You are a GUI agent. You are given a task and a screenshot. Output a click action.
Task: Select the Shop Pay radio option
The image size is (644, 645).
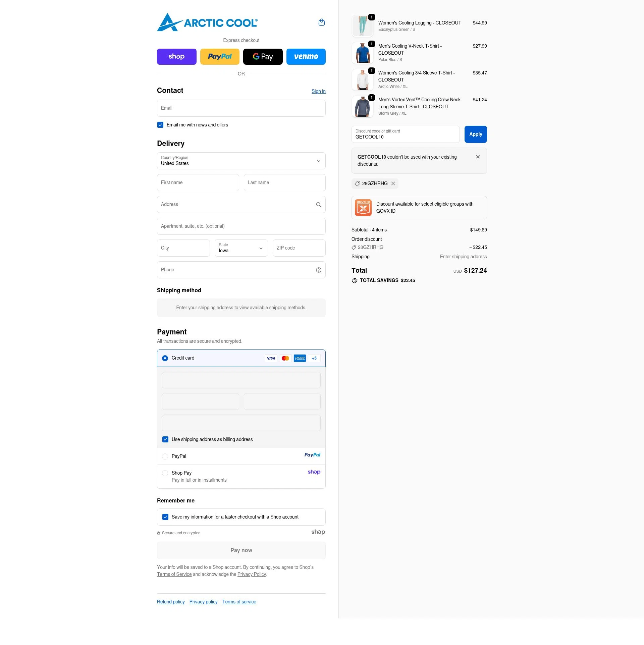tap(165, 473)
